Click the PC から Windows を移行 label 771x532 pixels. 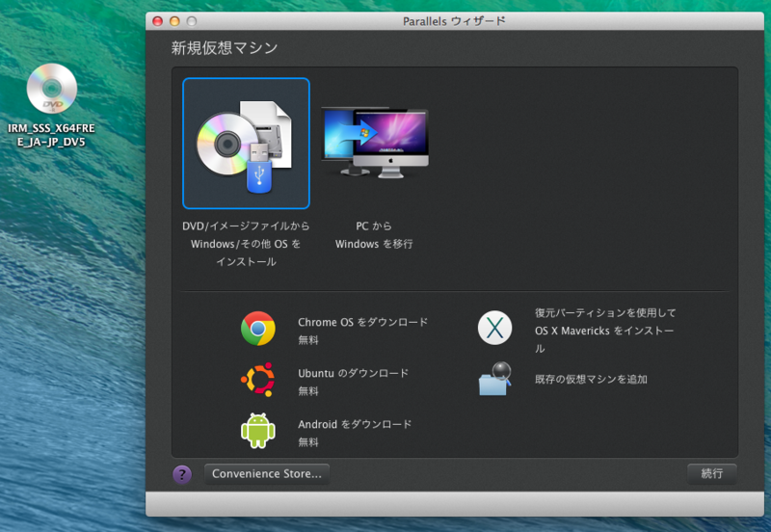[374, 235]
